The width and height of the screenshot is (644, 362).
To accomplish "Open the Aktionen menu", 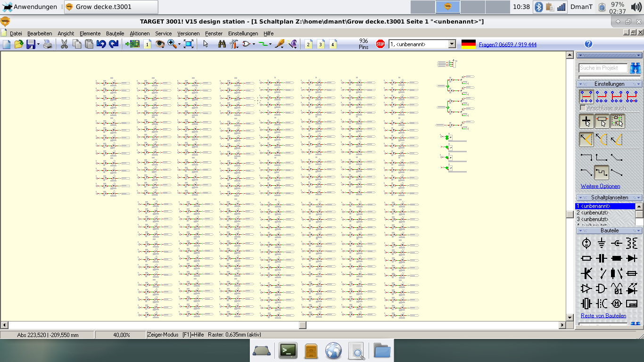I will point(140,33).
